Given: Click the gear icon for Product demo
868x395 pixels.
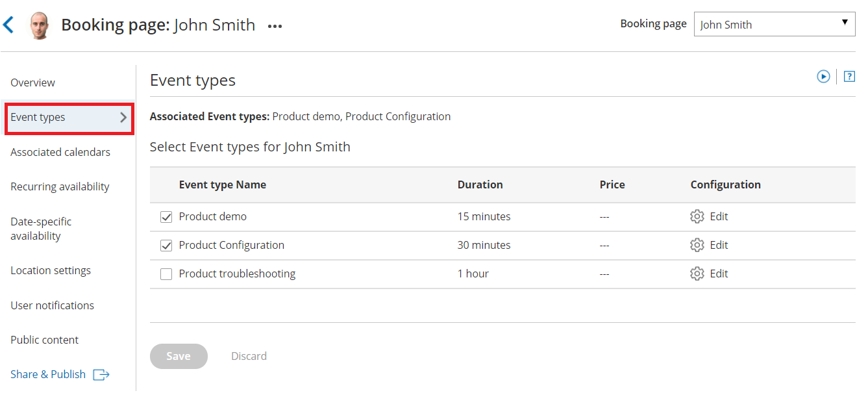Looking at the screenshot, I should pyautogui.click(x=697, y=216).
